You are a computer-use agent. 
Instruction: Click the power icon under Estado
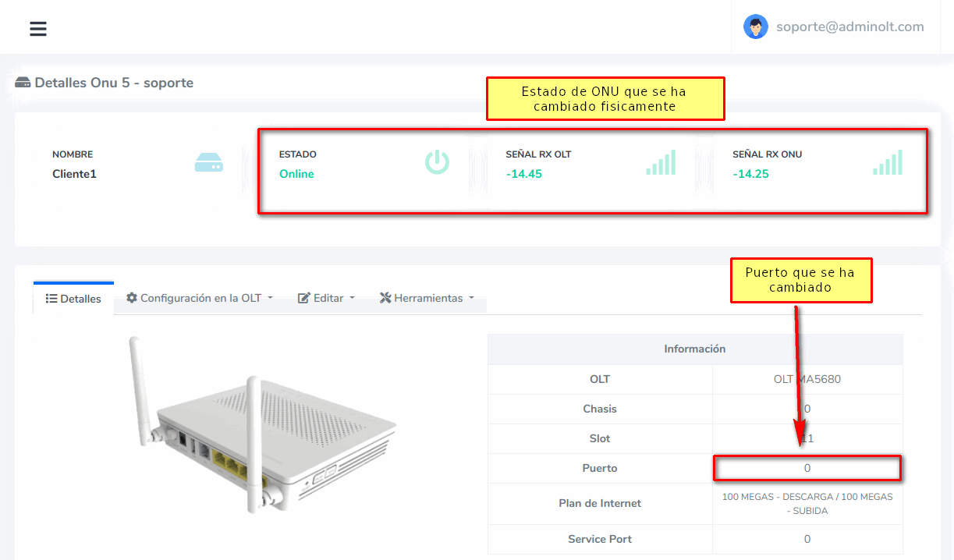437,162
